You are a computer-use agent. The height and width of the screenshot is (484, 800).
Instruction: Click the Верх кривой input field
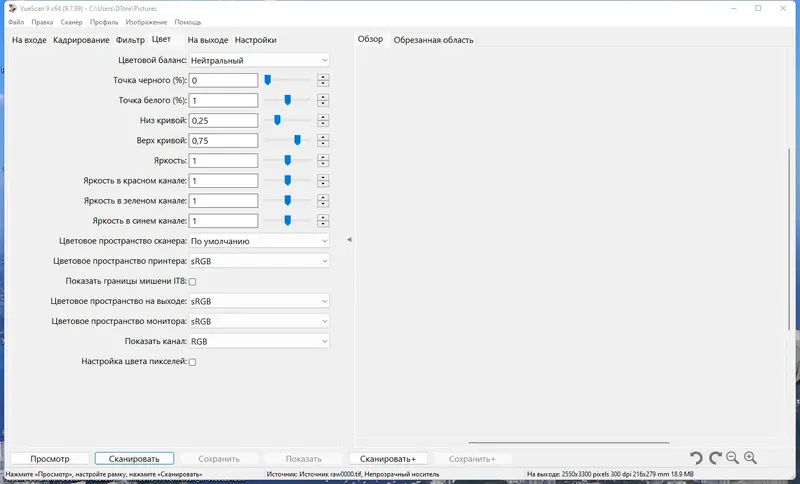coord(223,141)
